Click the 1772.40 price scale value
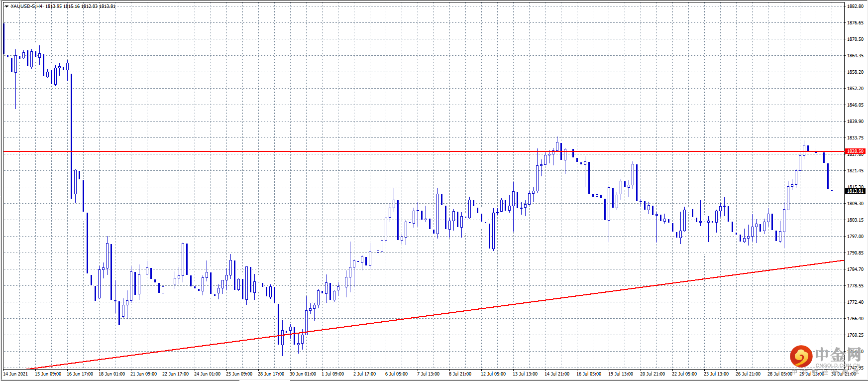The image size is (868, 381). (856, 302)
